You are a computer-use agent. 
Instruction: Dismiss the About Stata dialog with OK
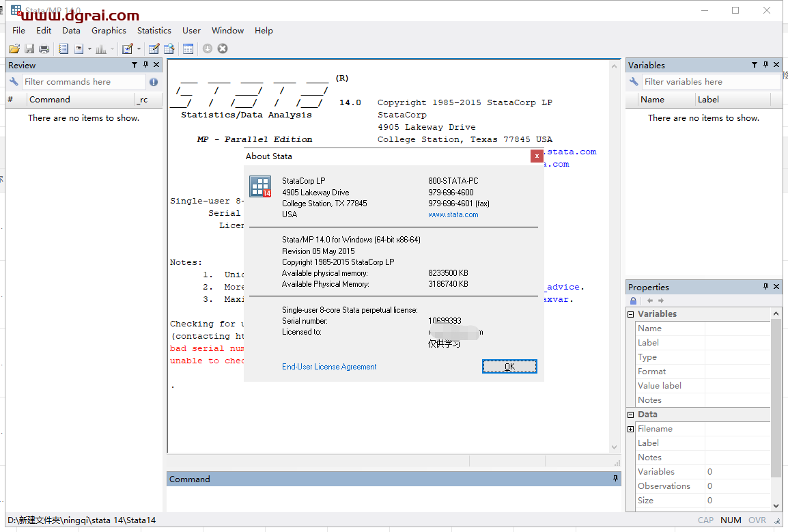pyautogui.click(x=509, y=366)
